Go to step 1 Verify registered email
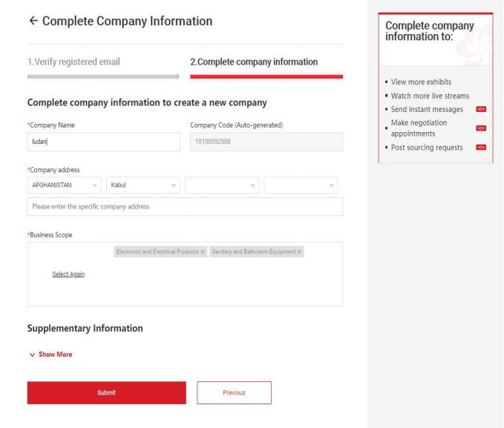The image size is (504, 428). click(x=73, y=62)
